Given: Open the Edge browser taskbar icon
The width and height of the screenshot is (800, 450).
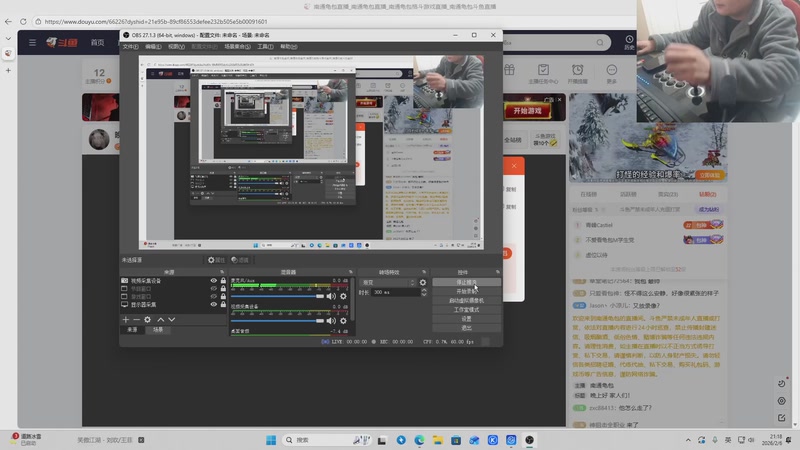Looking at the screenshot, I should point(419,440).
